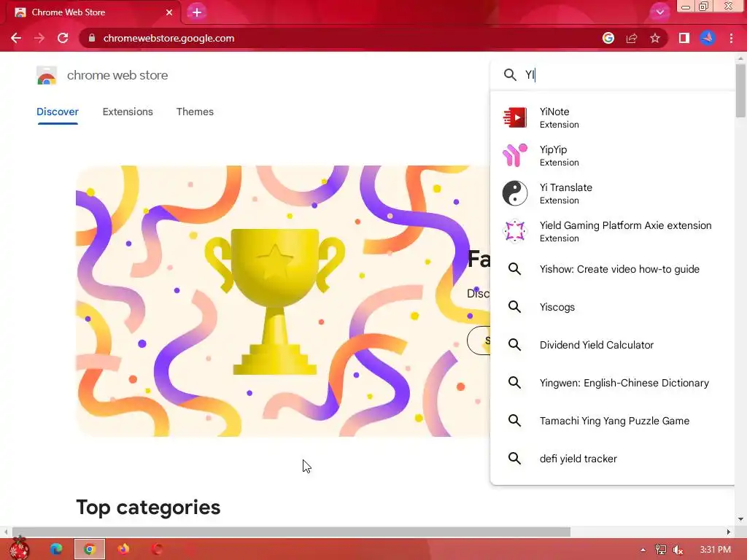Search for Yiscogs suggestion
The height and width of the screenshot is (560, 747).
pyautogui.click(x=612, y=307)
